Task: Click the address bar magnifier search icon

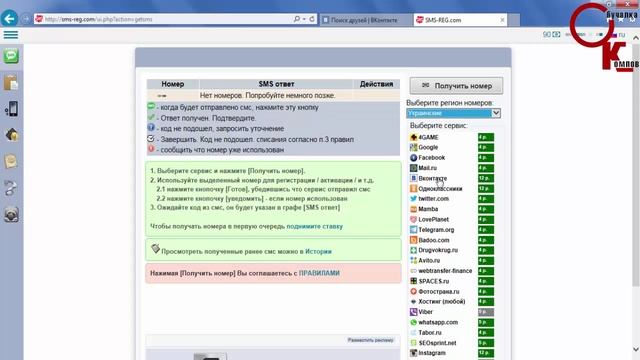Action: (297, 19)
